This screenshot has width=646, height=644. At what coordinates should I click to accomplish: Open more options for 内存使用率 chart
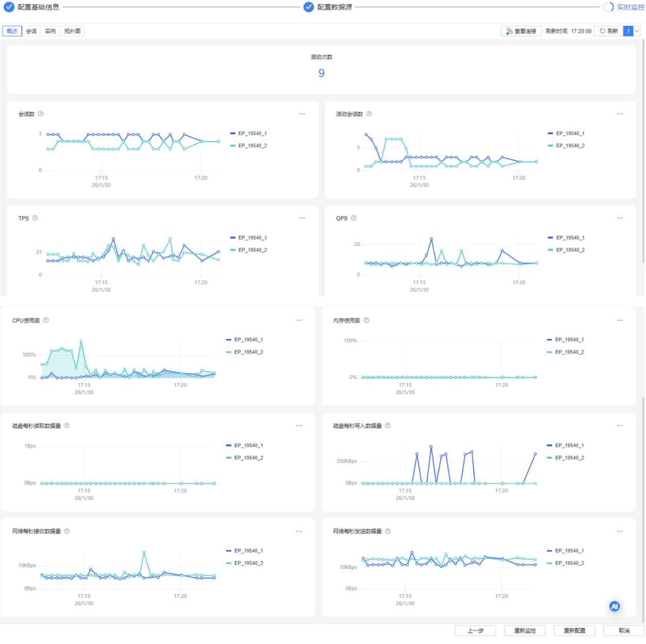pyautogui.click(x=620, y=320)
